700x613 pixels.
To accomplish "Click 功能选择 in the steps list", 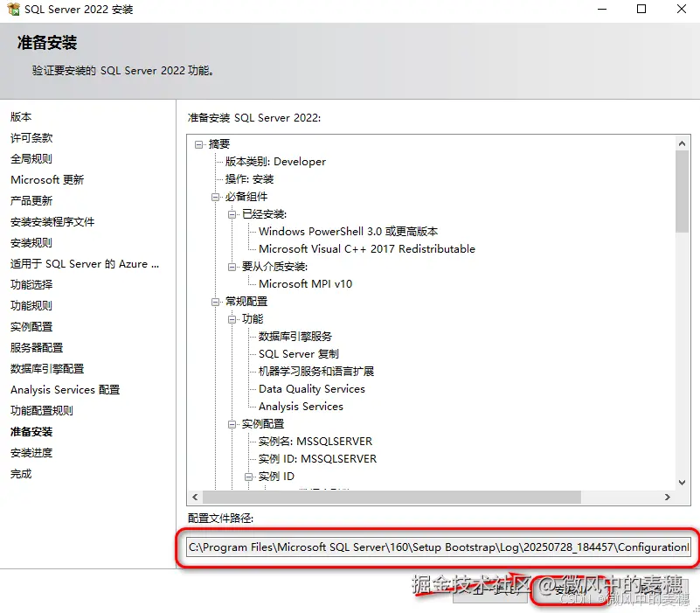I will pos(31,285).
